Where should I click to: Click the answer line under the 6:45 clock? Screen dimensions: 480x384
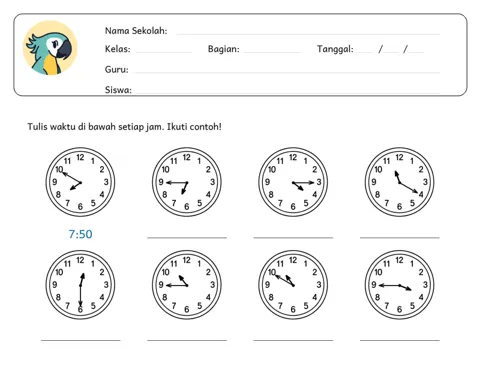tap(187, 238)
